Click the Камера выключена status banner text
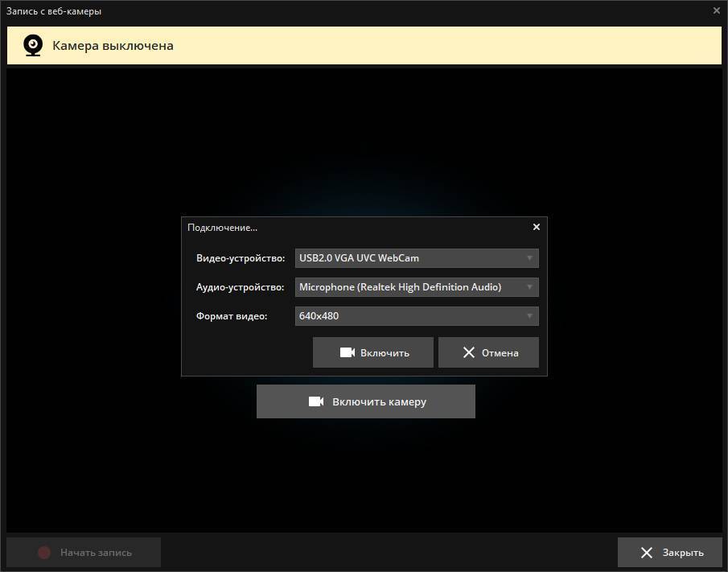Viewport: 728px width, 572px height. 113,45
